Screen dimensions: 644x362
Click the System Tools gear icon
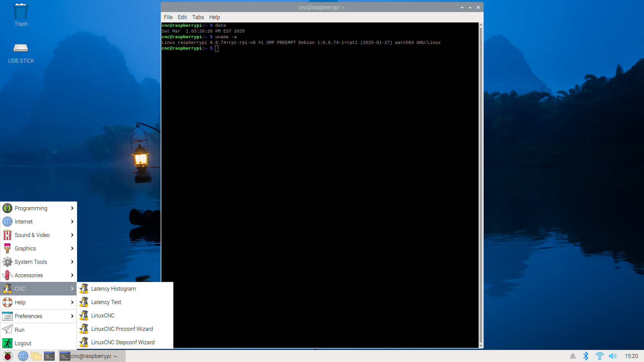click(x=7, y=262)
